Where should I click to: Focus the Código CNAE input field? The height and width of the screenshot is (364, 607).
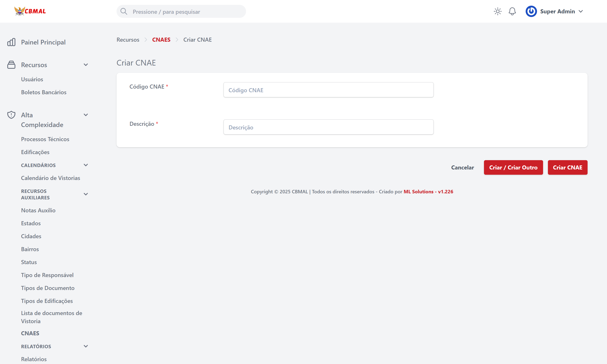[x=328, y=90]
